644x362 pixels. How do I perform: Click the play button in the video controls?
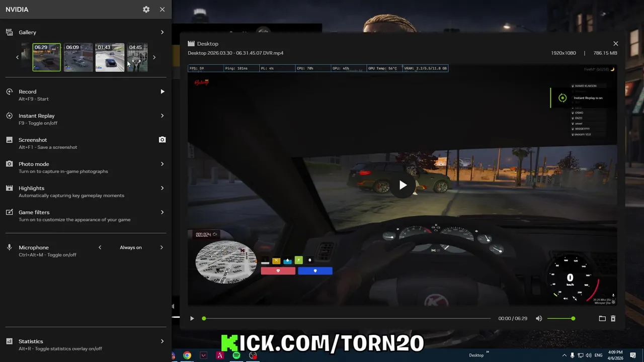point(192,318)
